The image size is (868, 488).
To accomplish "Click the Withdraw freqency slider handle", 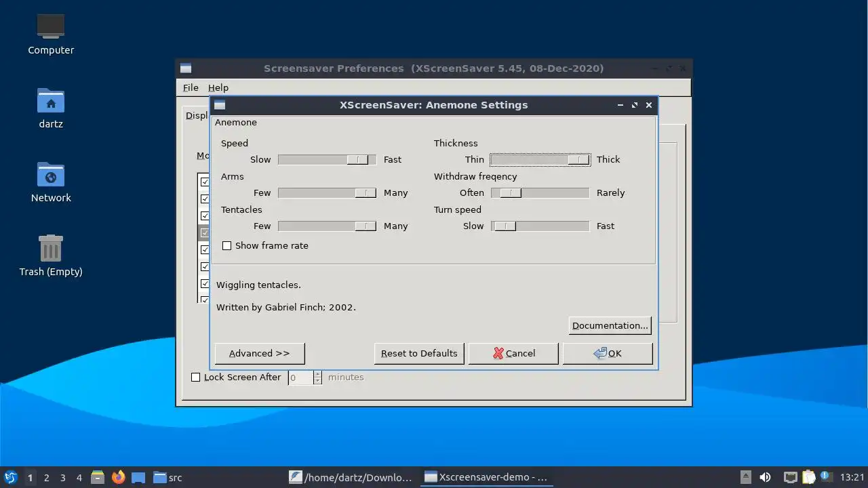I will coord(511,193).
